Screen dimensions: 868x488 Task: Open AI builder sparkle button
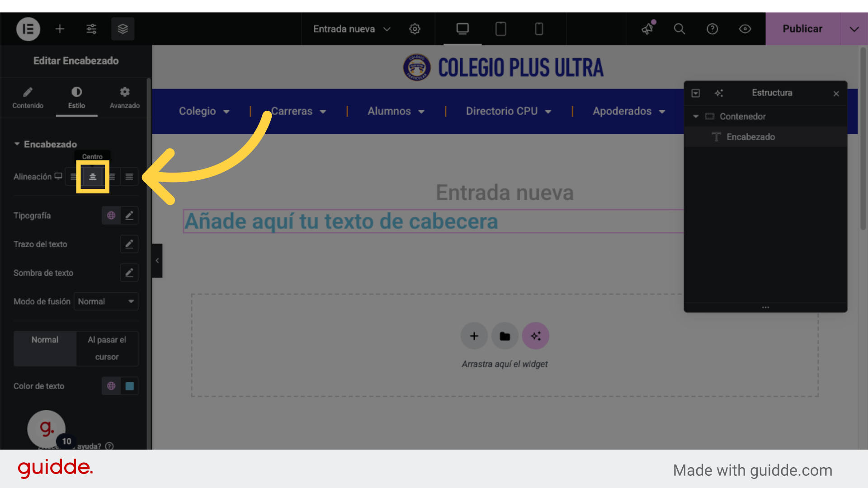click(x=536, y=336)
